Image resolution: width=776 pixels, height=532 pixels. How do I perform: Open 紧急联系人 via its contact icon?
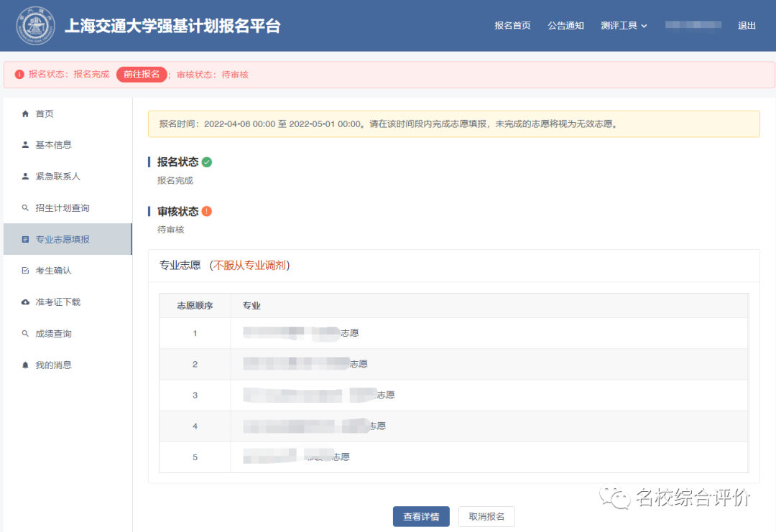pyautogui.click(x=26, y=176)
